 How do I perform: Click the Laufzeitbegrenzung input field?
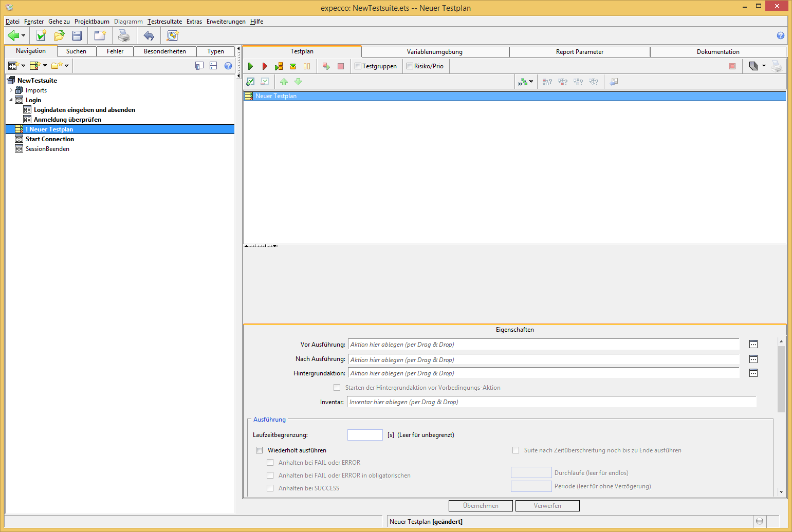tap(365, 435)
